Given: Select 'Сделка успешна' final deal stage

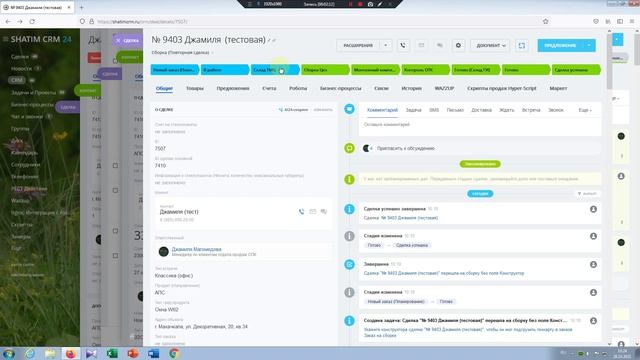Looking at the screenshot, I should 576,70.
